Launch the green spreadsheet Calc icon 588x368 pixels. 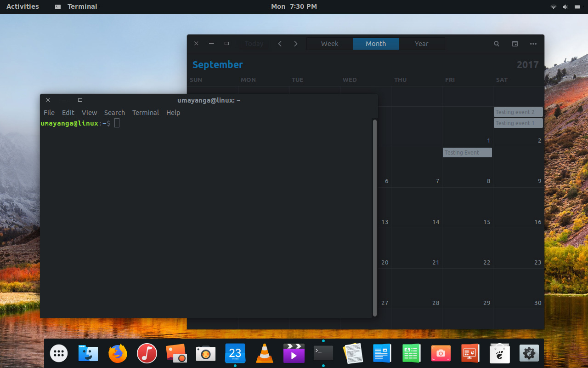(x=412, y=353)
